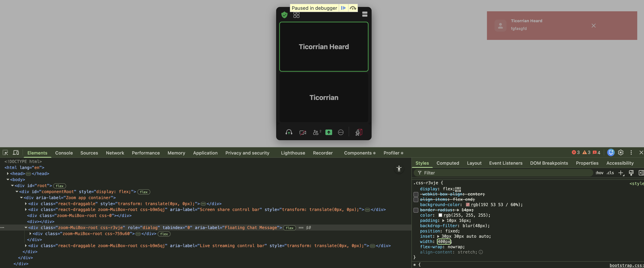Open the participants list icon
Viewport: 644px width, 268px height.
[x=316, y=132]
